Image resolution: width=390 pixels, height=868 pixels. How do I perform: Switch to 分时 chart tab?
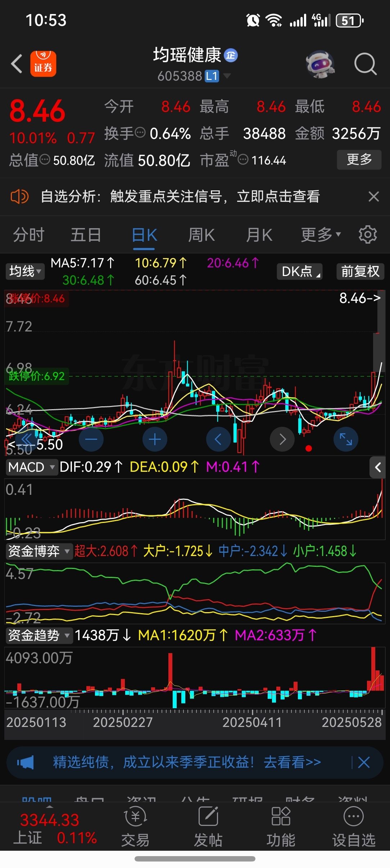28,235
